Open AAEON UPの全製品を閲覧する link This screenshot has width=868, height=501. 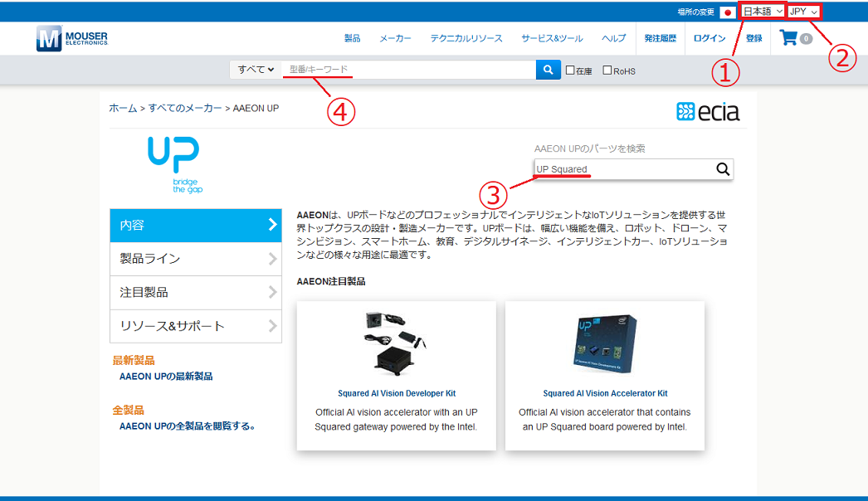coord(187,426)
